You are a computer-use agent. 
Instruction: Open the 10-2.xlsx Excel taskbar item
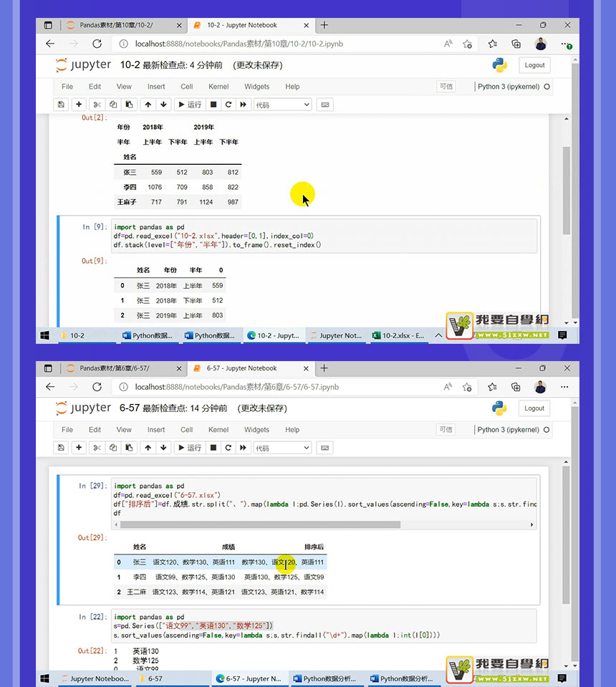coord(399,335)
